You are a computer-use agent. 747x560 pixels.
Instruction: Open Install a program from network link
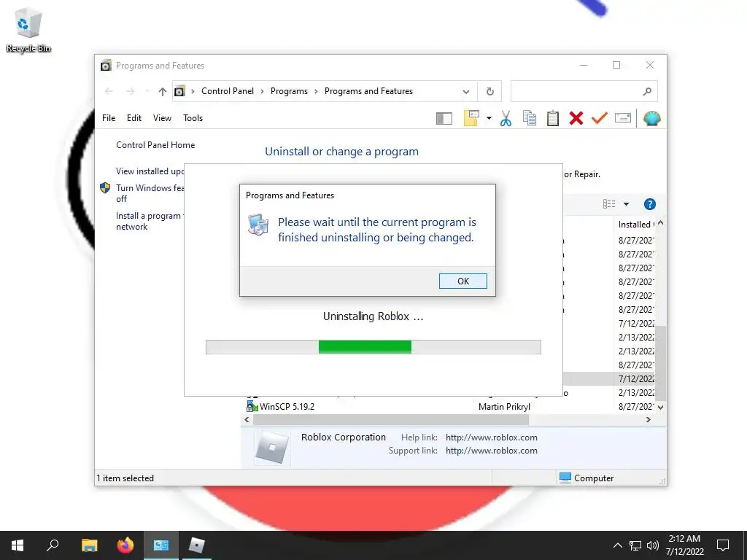point(150,221)
